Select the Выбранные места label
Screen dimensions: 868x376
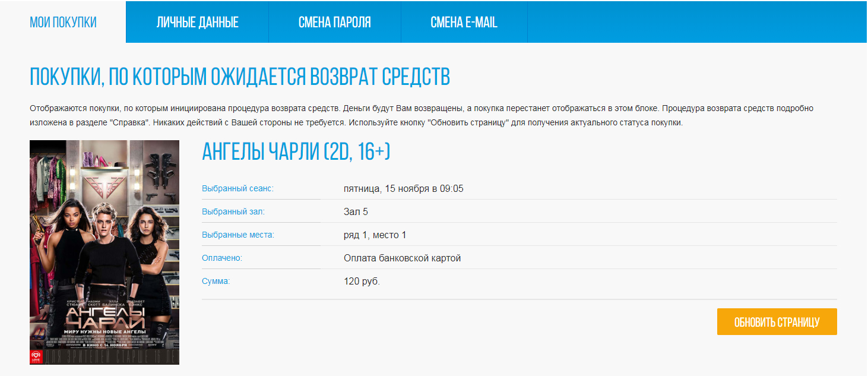pos(238,235)
